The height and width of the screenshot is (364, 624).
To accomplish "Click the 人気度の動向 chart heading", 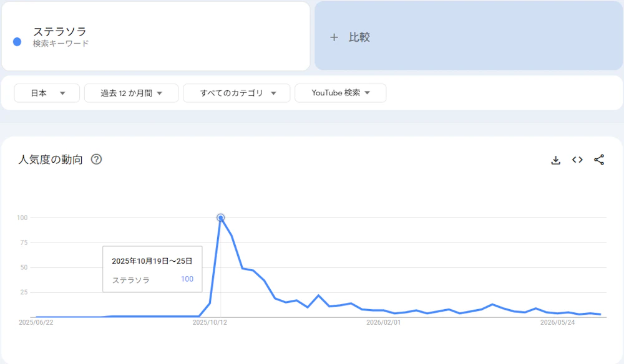I will (51, 160).
